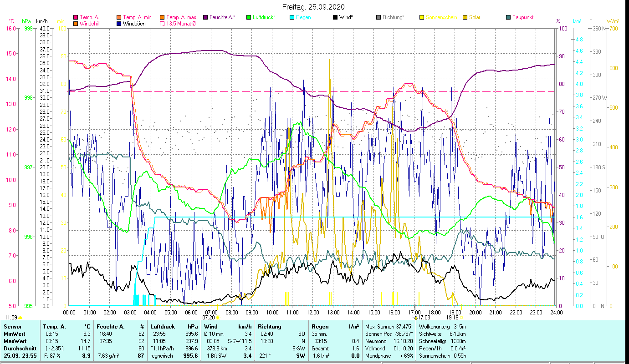629x364 pixels.
Task: Click the Gesamt: rain total label
Action: point(321,349)
